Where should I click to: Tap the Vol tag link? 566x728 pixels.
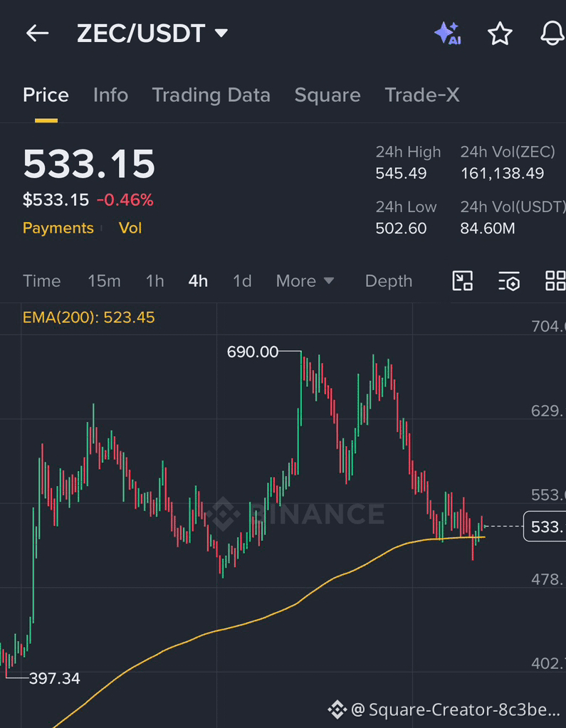130,228
